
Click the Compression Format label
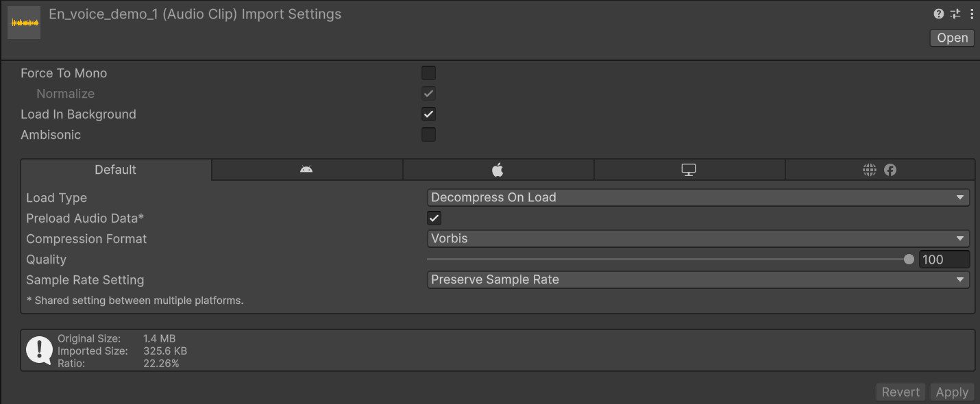pos(86,239)
